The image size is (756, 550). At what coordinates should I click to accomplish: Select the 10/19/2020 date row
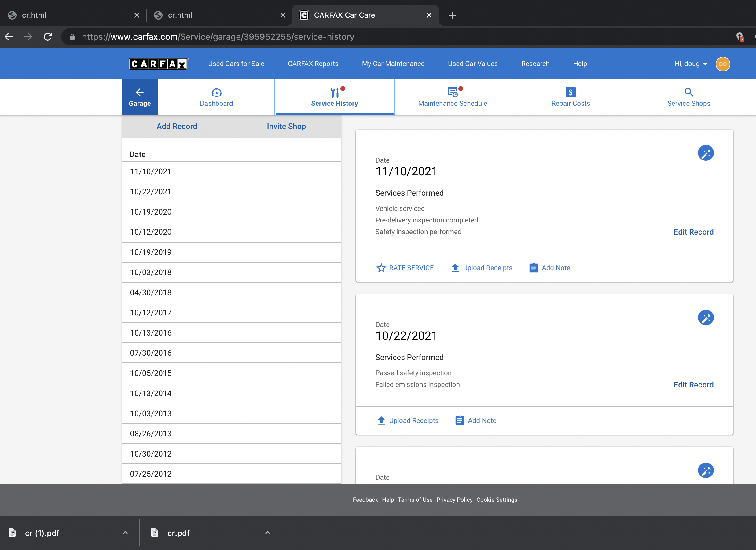(232, 212)
